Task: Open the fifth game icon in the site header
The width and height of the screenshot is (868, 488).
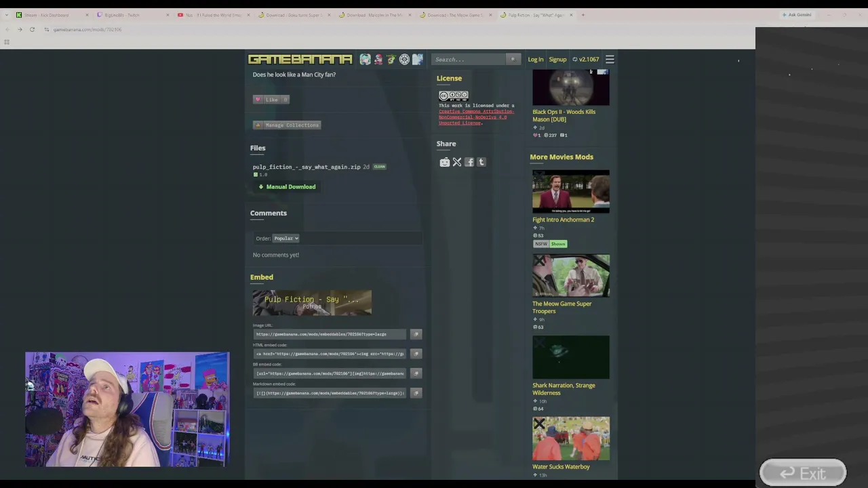Action: (x=417, y=59)
